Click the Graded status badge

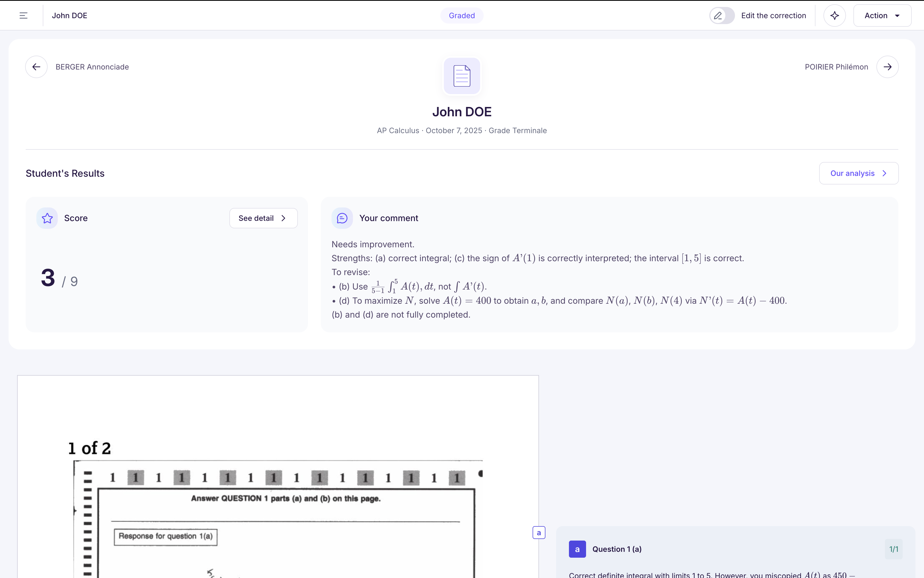[461, 15]
